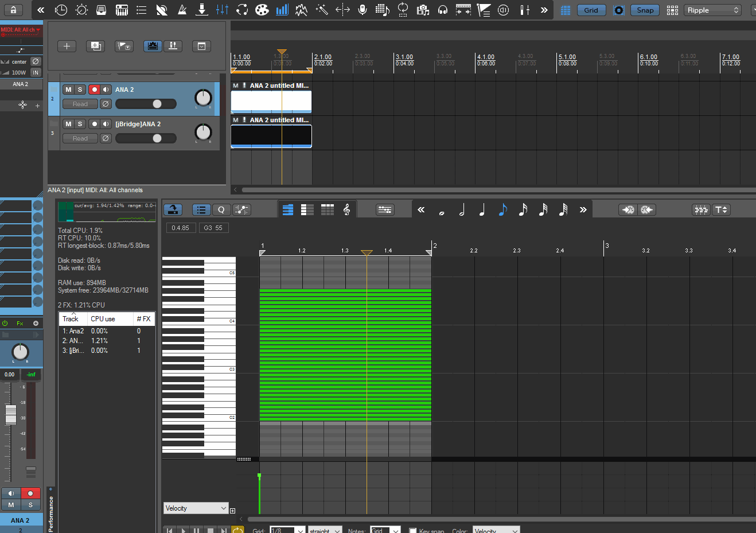Toggle the Snap button

(645, 10)
